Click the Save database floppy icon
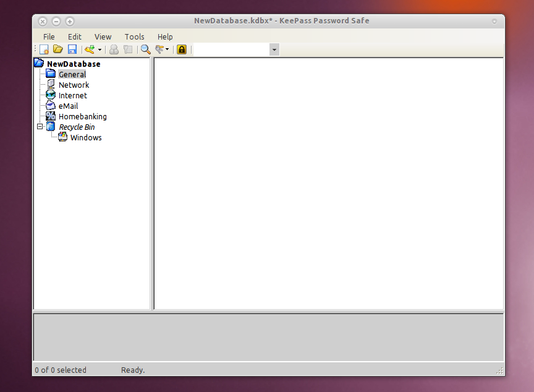The height and width of the screenshot is (392, 534). pyautogui.click(x=72, y=49)
